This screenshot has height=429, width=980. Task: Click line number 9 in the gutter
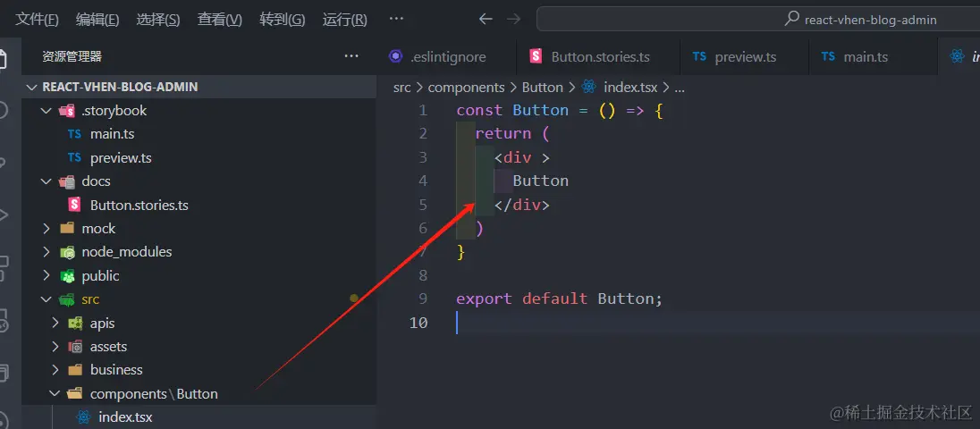[423, 299]
